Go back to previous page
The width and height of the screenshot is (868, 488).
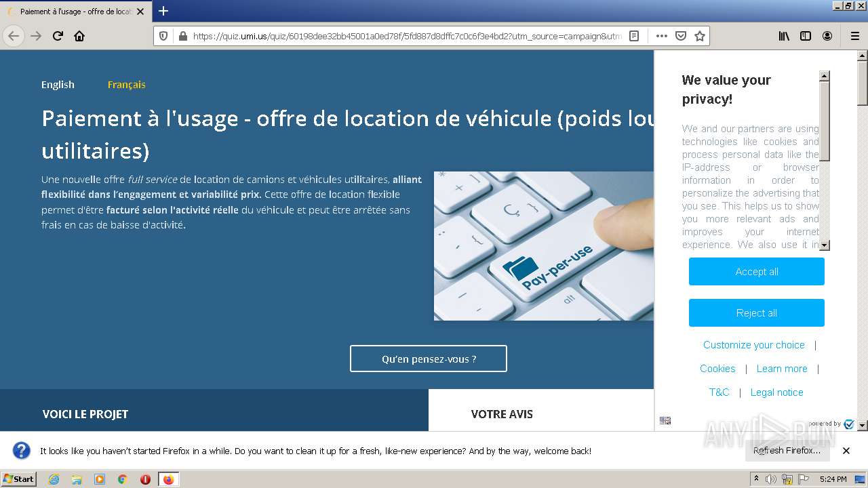14,36
